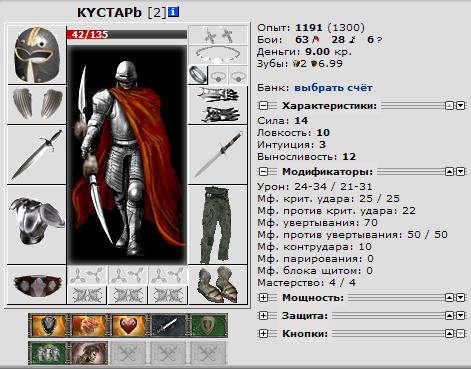Open the boots equipment slot
Image resolution: width=471 pixels, height=370 pixels.
click(x=218, y=285)
